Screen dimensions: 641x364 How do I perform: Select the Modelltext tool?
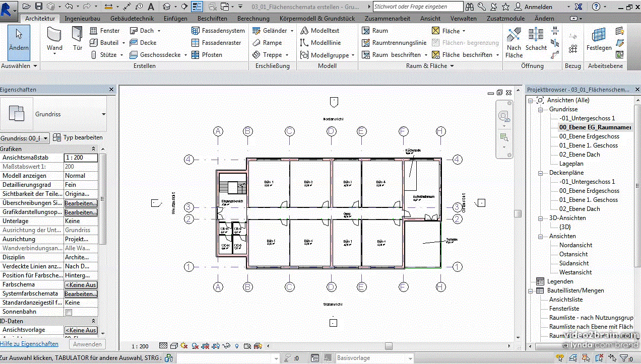pos(320,31)
